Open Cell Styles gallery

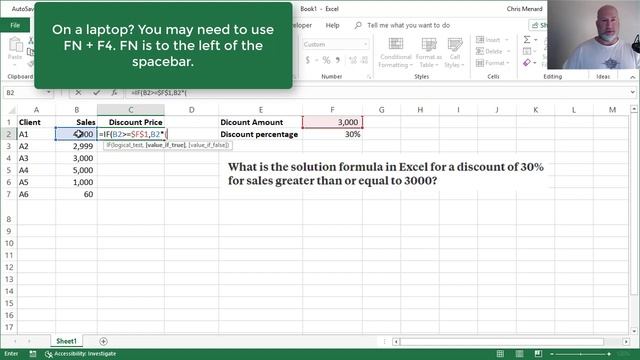pyautogui.click(x=454, y=53)
